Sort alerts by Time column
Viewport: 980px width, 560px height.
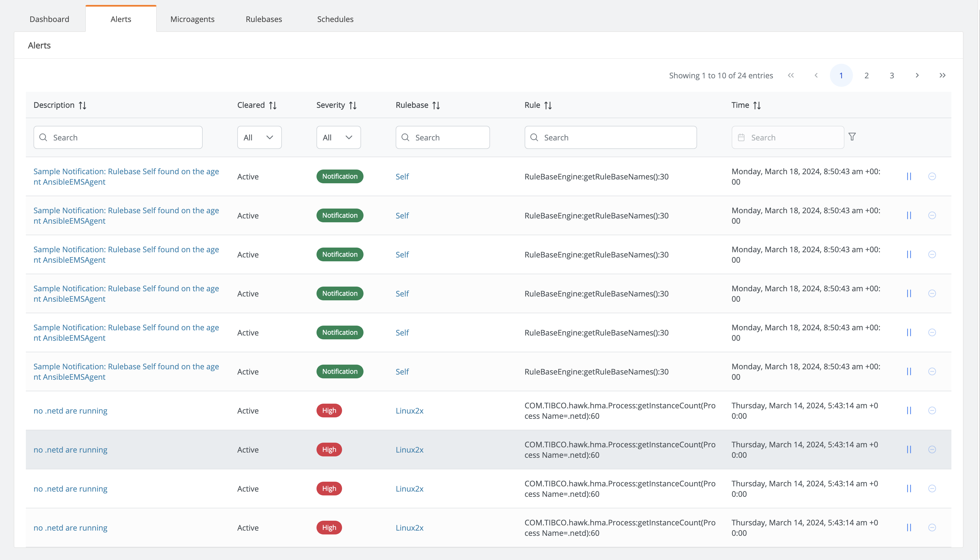[x=756, y=106]
